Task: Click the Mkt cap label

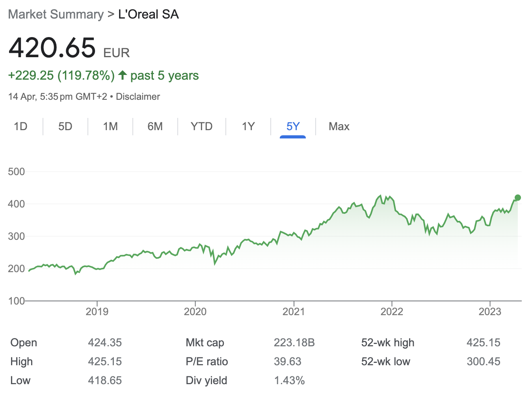Action: point(205,343)
